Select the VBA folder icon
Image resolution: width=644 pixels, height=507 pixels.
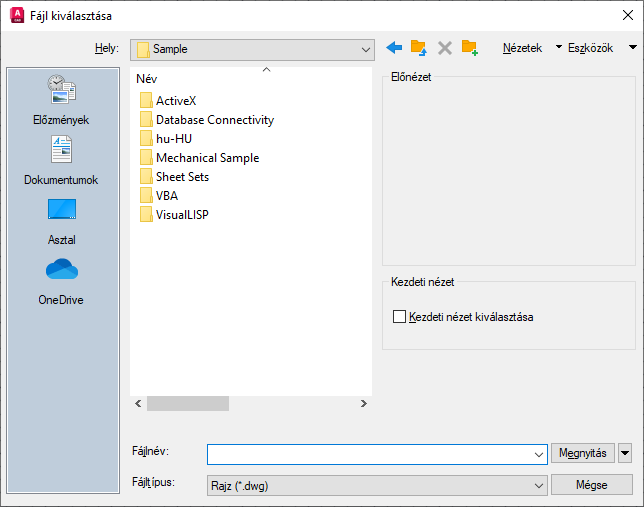point(146,195)
